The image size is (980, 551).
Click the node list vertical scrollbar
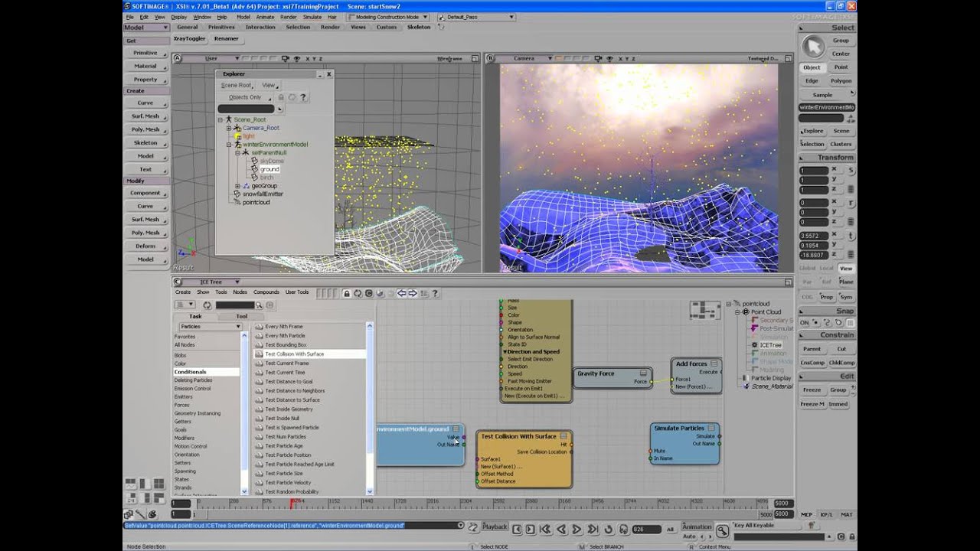click(x=371, y=408)
